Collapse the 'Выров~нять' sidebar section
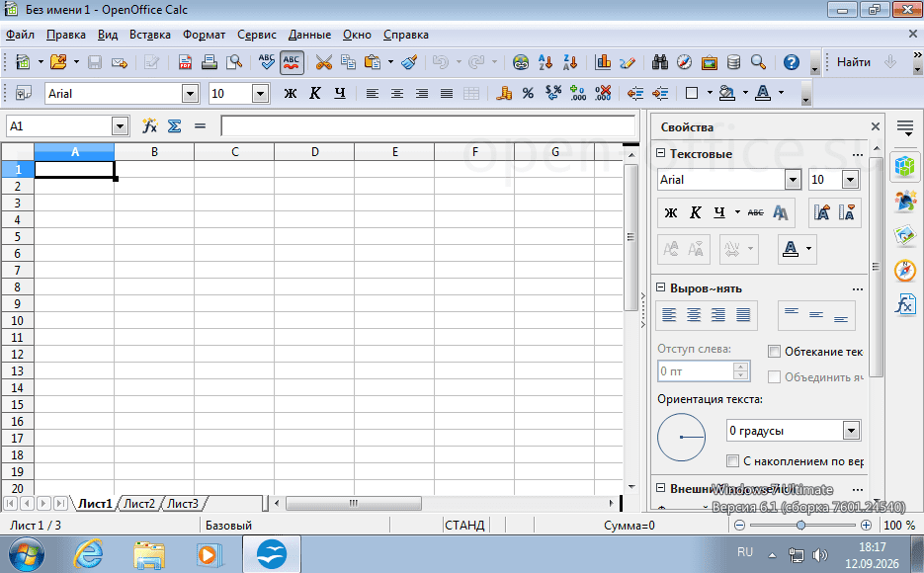Screen dimensions: 924x573 [660, 287]
